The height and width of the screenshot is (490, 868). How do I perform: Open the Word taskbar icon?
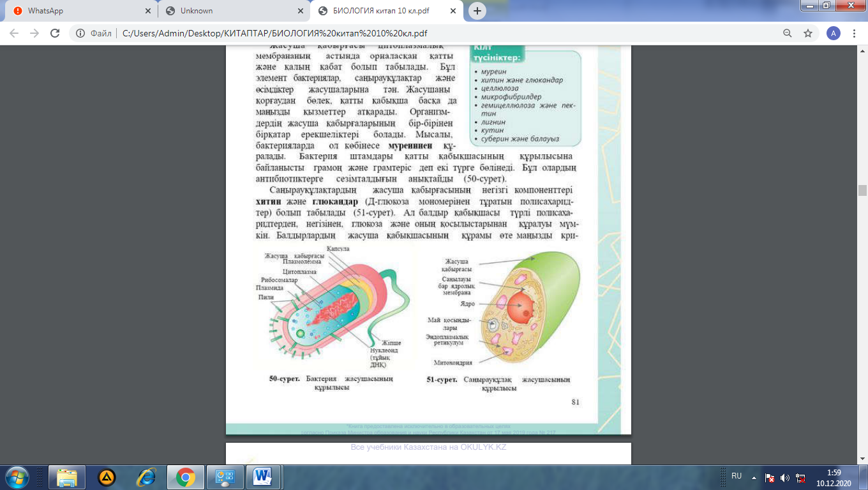pyautogui.click(x=263, y=477)
